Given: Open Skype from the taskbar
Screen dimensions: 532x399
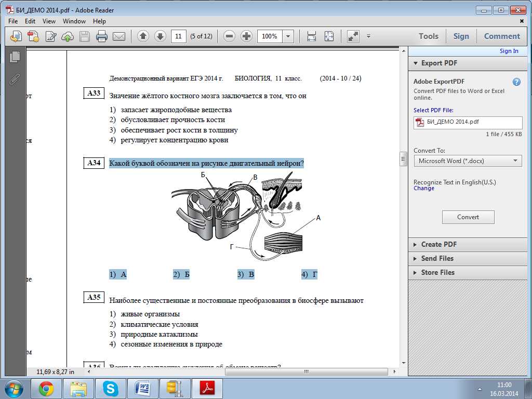Looking at the screenshot, I should pyautogui.click(x=111, y=389).
